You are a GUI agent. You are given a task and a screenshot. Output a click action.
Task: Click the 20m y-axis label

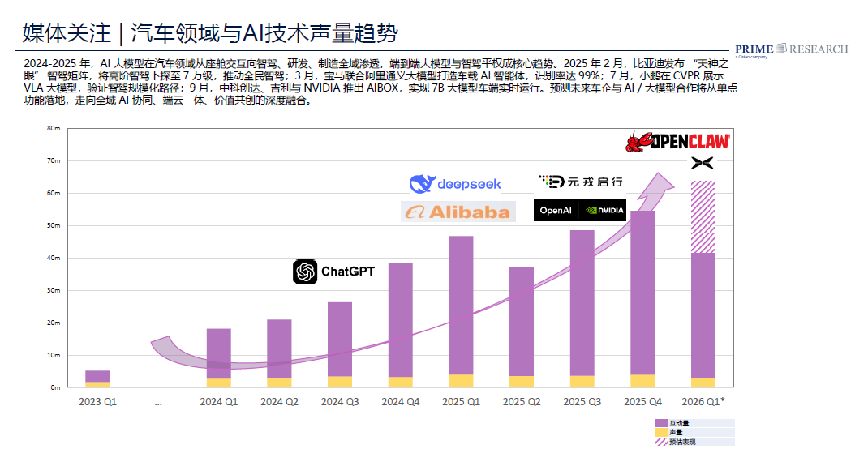pos(54,323)
